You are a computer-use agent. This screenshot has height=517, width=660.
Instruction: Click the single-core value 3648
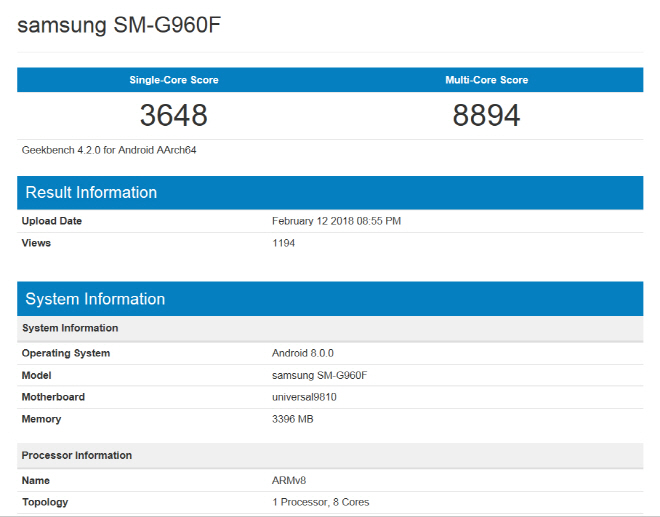click(x=173, y=115)
